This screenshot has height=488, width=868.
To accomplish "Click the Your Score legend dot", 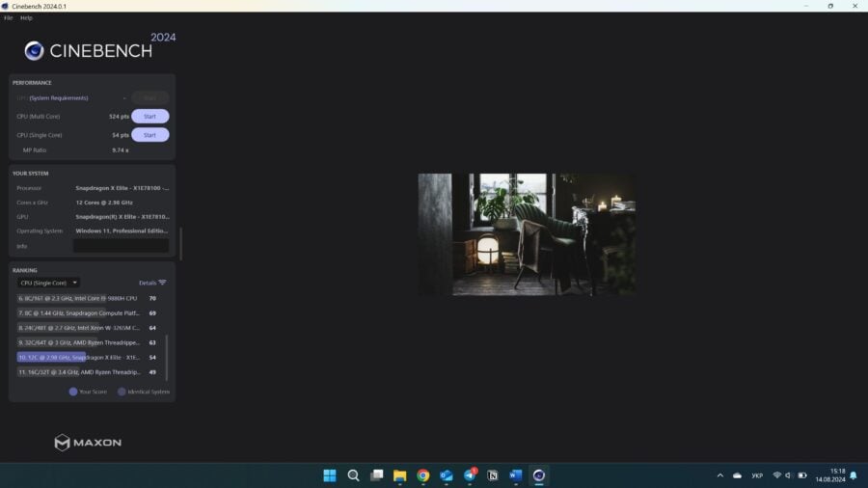I will point(73,392).
